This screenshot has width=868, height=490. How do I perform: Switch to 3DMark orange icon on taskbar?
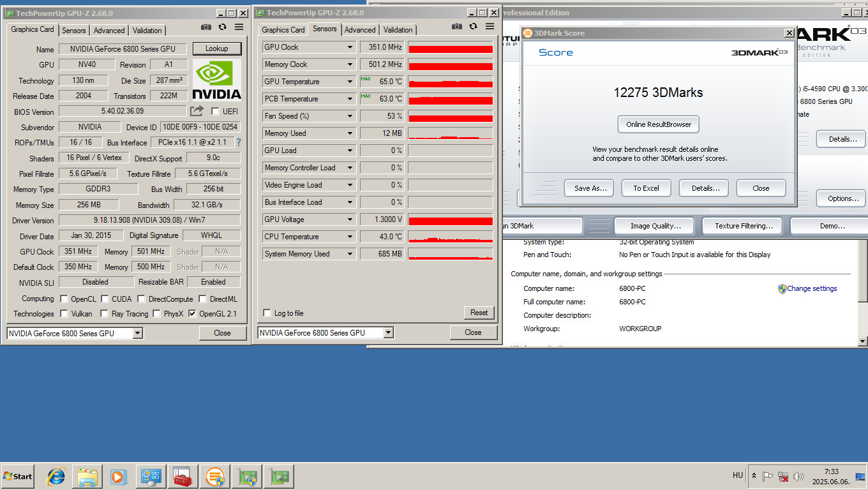point(214,477)
